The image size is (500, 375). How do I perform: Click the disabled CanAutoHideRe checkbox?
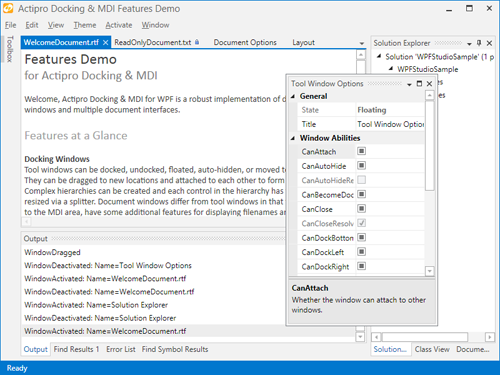click(361, 180)
